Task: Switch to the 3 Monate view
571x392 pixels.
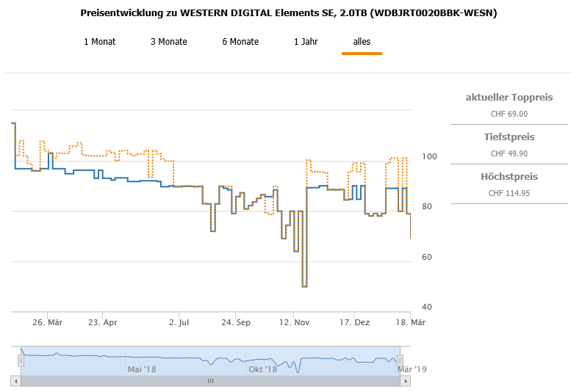Action: pyautogui.click(x=169, y=42)
